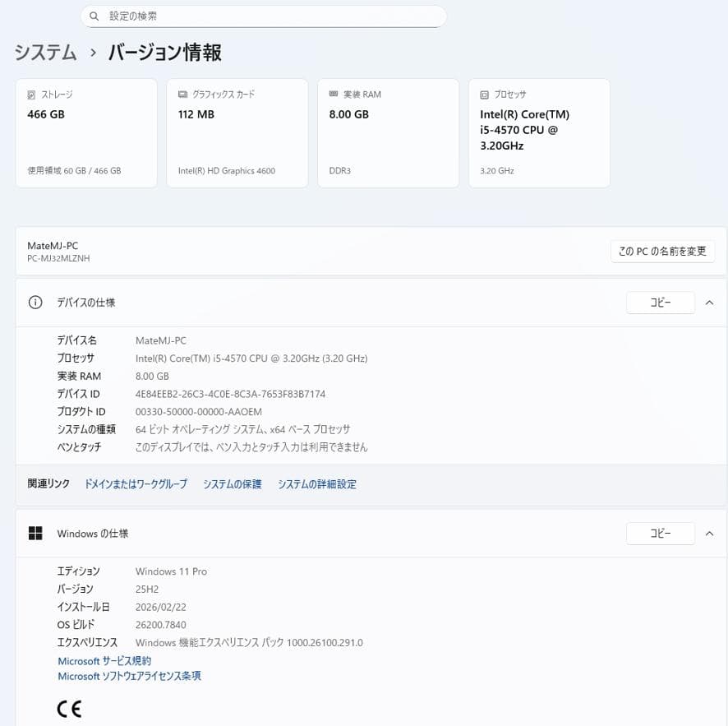The width and height of the screenshot is (728, 726).
Task: Click product ID 00330-50000-00000-AAOEM
Action: coord(199,412)
